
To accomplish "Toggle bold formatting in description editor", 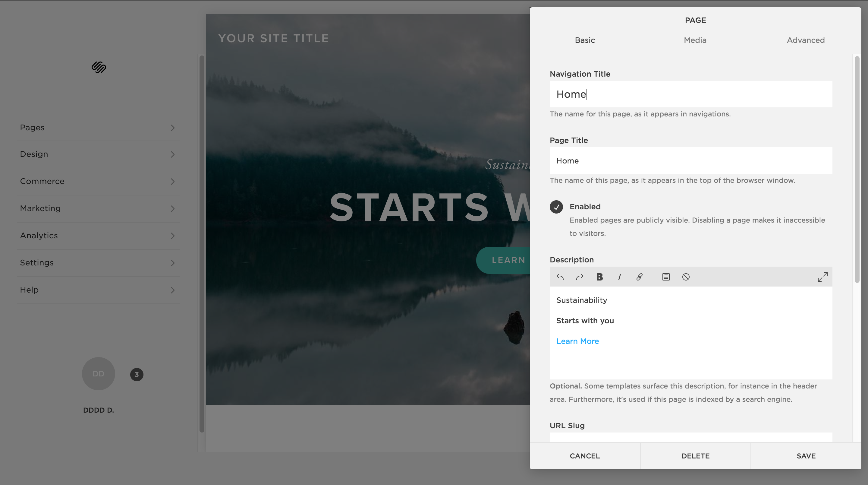I will point(600,276).
